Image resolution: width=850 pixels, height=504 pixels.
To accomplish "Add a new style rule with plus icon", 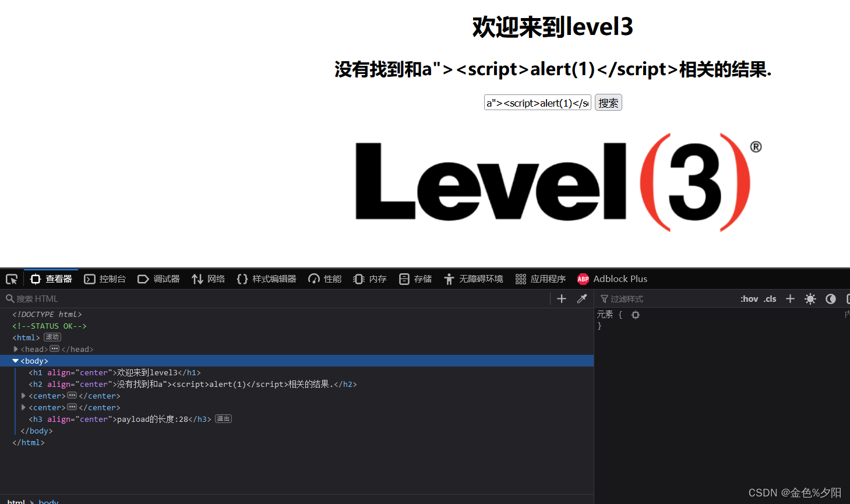I will point(790,299).
